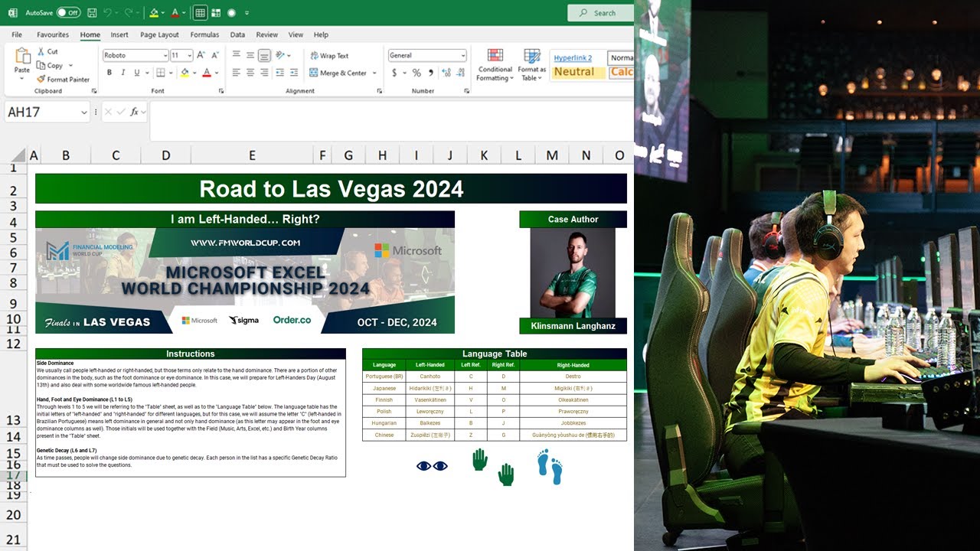Viewport: 980px width, 551px height.
Task: Click Decrease Decimal icon
Action: (459, 73)
